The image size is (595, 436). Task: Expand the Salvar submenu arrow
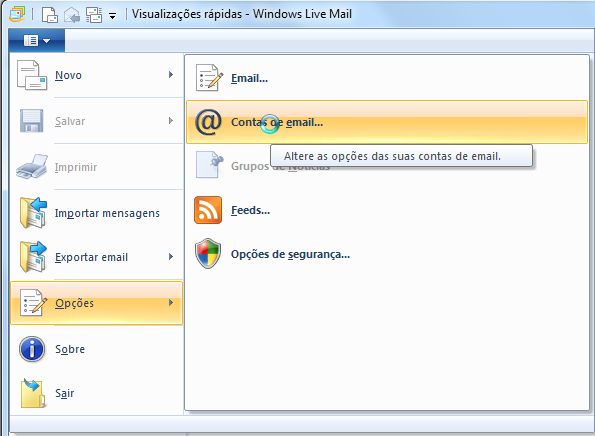171,121
